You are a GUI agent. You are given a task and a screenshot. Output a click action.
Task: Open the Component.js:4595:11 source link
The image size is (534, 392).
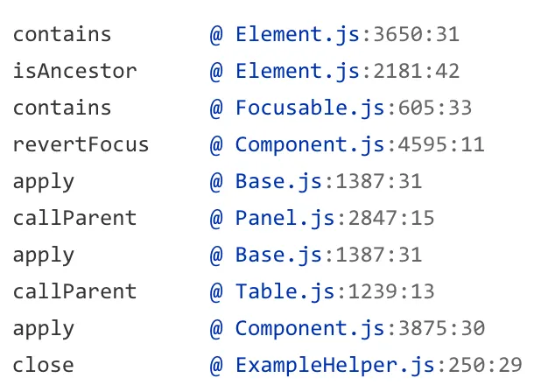[x=359, y=145]
